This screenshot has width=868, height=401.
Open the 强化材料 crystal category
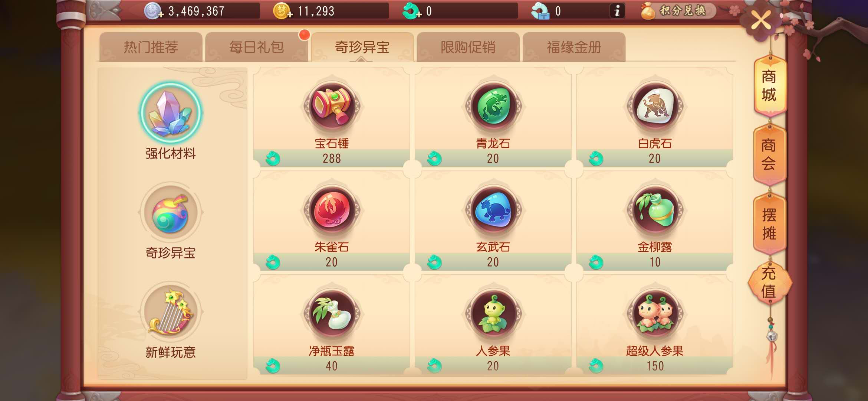pyautogui.click(x=171, y=121)
